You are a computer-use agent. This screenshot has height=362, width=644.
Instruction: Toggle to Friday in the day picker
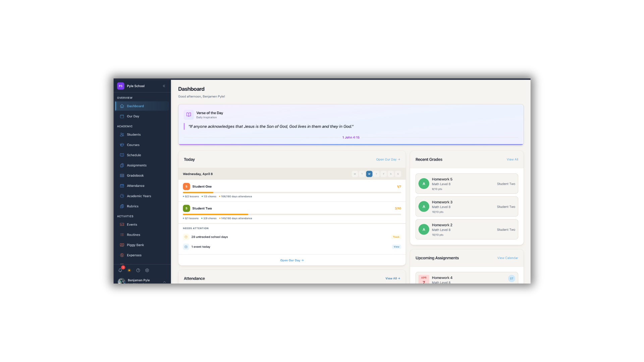[383, 174]
